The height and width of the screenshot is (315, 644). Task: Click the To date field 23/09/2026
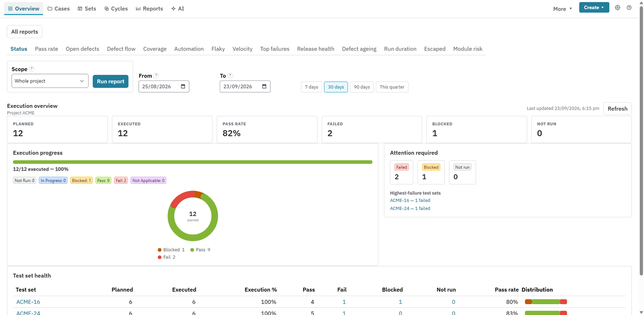[x=245, y=86]
